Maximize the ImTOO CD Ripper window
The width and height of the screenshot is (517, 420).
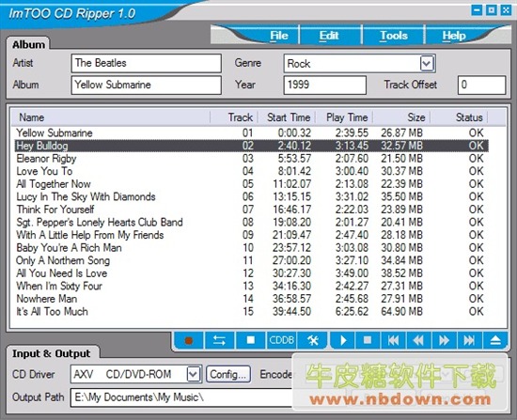(492, 10)
